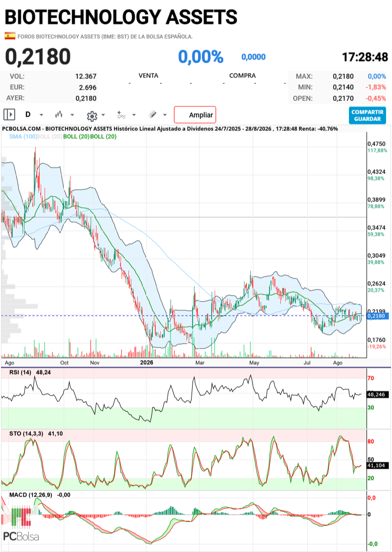Click the May date axis label
The height and width of the screenshot is (552, 392).
pyautogui.click(x=254, y=363)
